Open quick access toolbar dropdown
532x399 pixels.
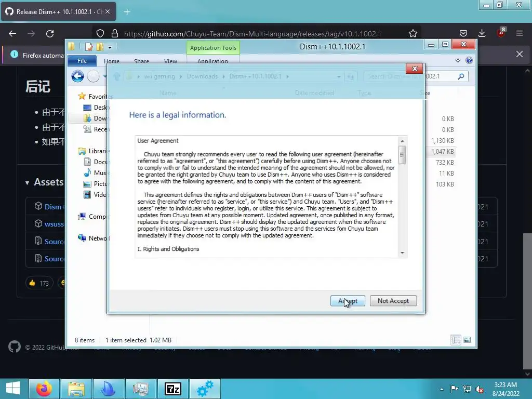coord(110,47)
